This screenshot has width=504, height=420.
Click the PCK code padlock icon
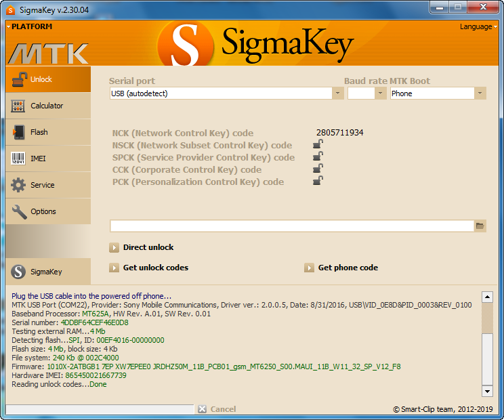(318, 181)
